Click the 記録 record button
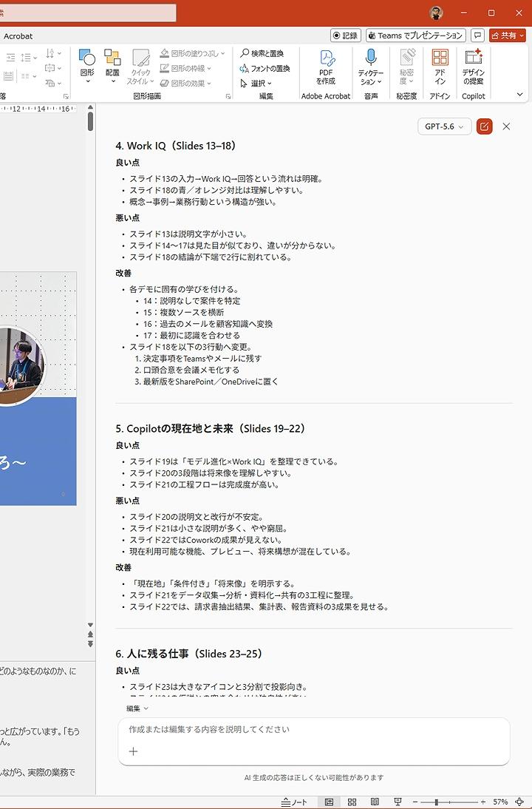This screenshot has width=532, height=809. [345, 35]
